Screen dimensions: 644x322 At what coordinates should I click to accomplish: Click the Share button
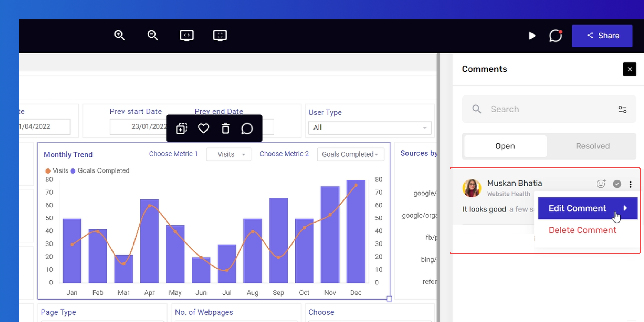click(x=602, y=35)
